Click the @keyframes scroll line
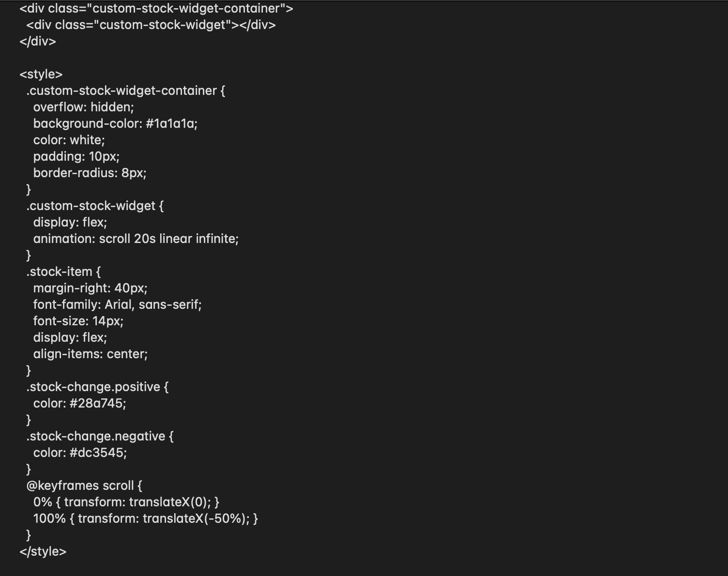728x576 pixels. tap(84, 485)
